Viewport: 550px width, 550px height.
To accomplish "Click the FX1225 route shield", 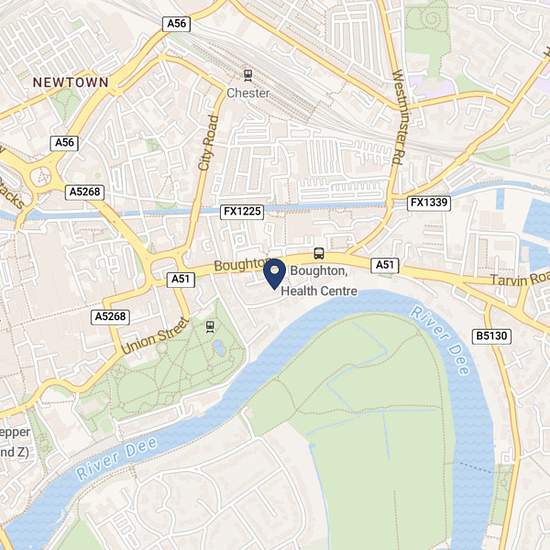I will pos(242,212).
